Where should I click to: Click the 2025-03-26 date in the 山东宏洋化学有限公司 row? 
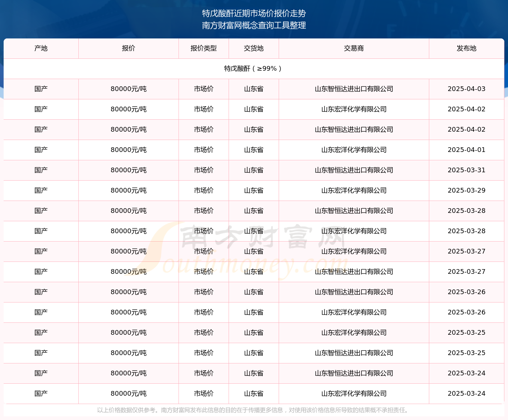tap(466, 312)
